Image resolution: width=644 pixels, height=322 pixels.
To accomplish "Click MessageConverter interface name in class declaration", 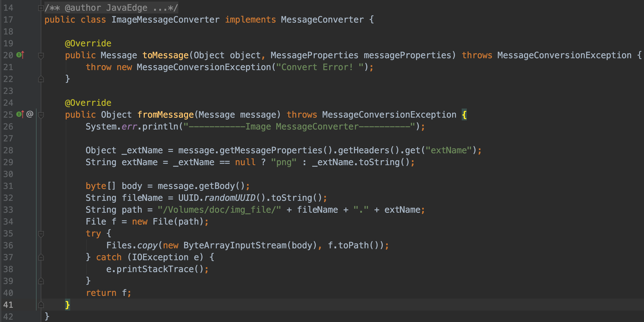I will (x=322, y=20).
